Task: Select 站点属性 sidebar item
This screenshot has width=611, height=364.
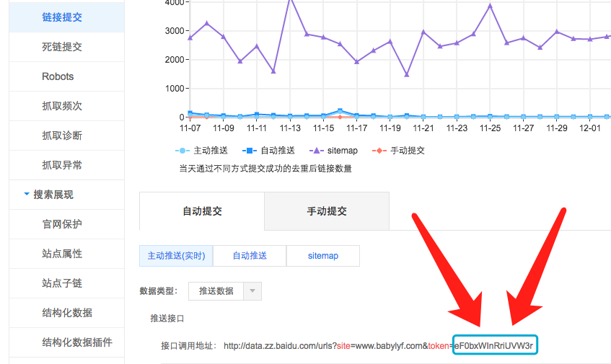Action: point(62,254)
